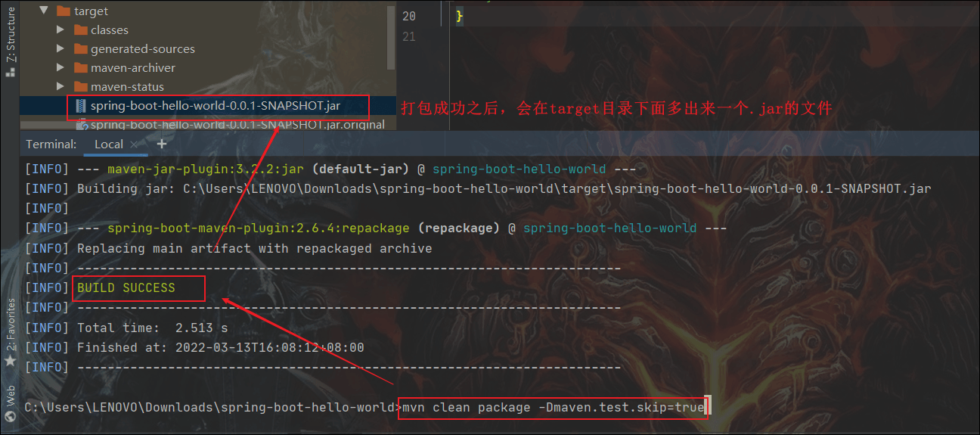Click the generated-sources folder icon

[80, 48]
